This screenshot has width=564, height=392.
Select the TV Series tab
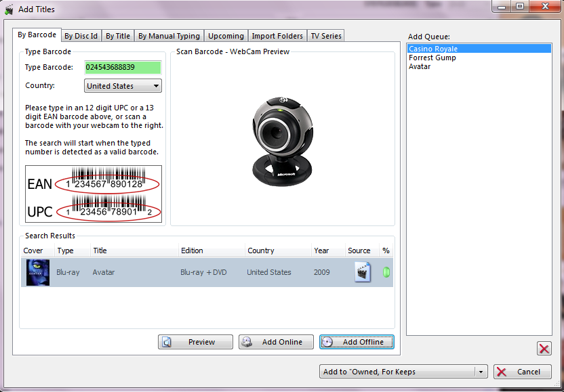[326, 36]
